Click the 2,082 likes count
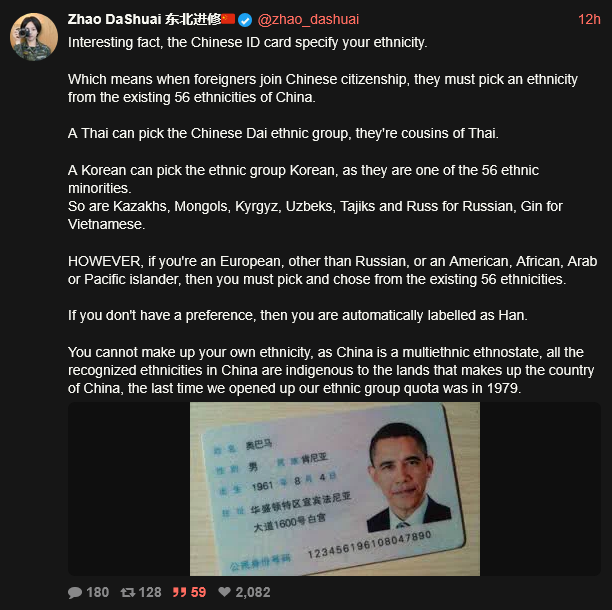 253,592
